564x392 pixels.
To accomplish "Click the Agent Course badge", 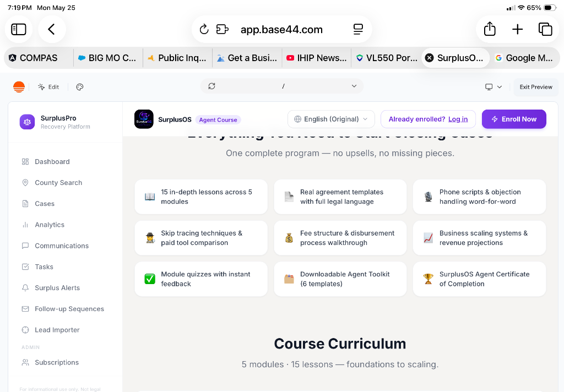I will (x=218, y=120).
